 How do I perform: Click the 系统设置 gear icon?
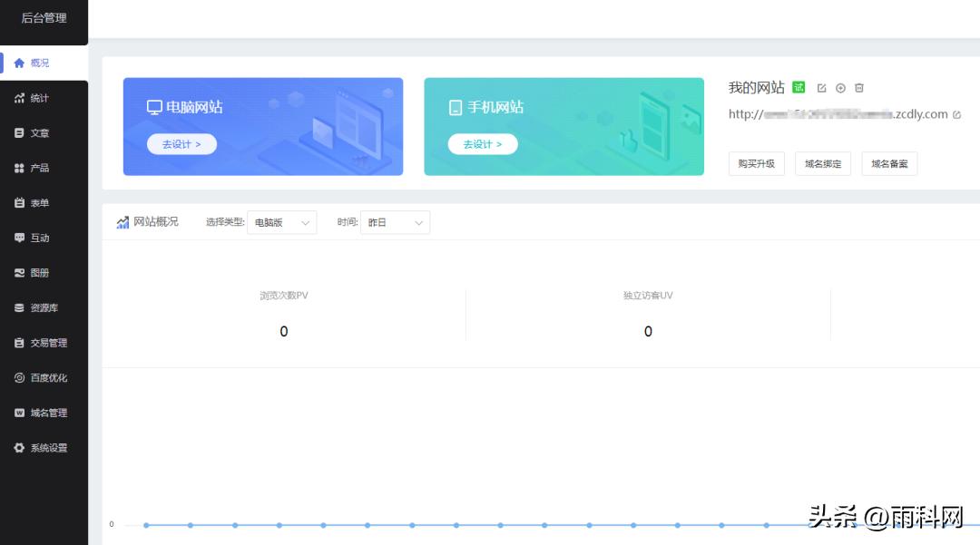click(x=19, y=448)
